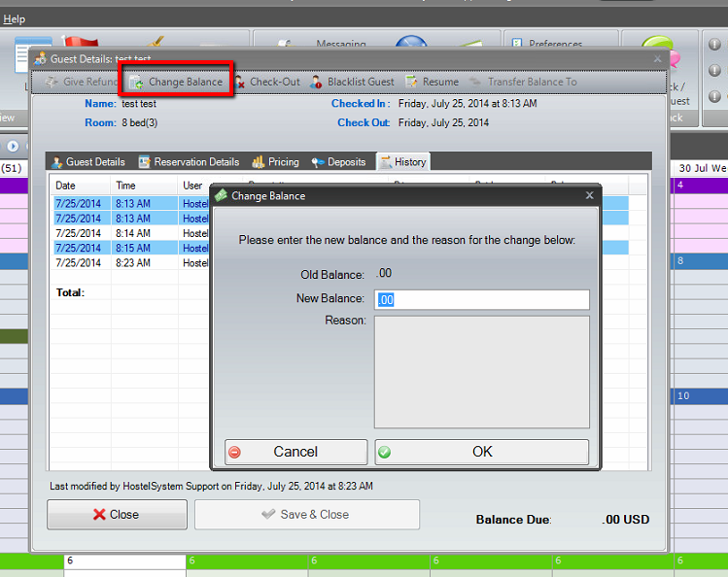The width and height of the screenshot is (728, 577).
Task: Click the blue row cell labeled 8
Action: coord(700,261)
